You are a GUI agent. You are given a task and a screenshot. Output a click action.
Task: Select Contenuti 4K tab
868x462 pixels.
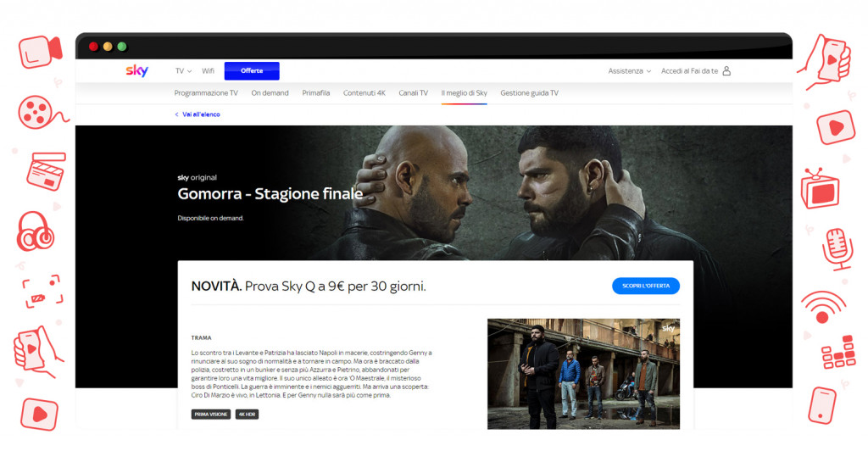364,93
